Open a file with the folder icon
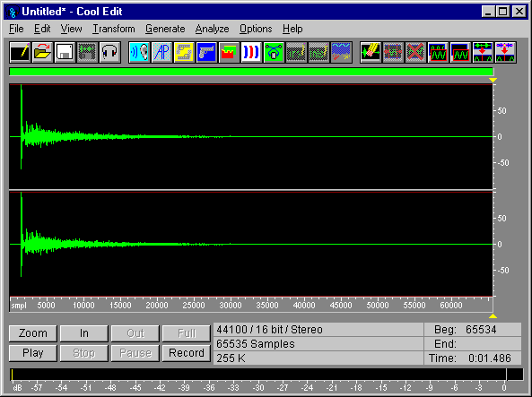The height and width of the screenshot is (397, 532). click(x=42, y=53)
